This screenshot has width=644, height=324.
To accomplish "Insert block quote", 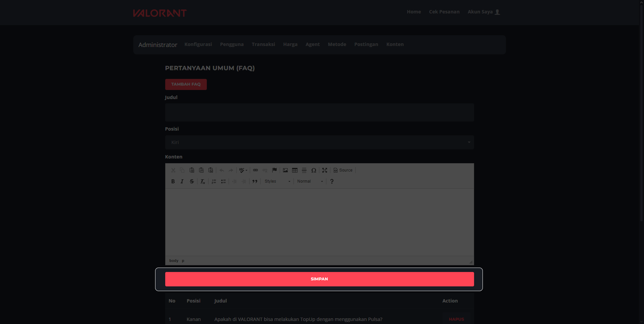I will pyautogui.click(x=255, y=181).
